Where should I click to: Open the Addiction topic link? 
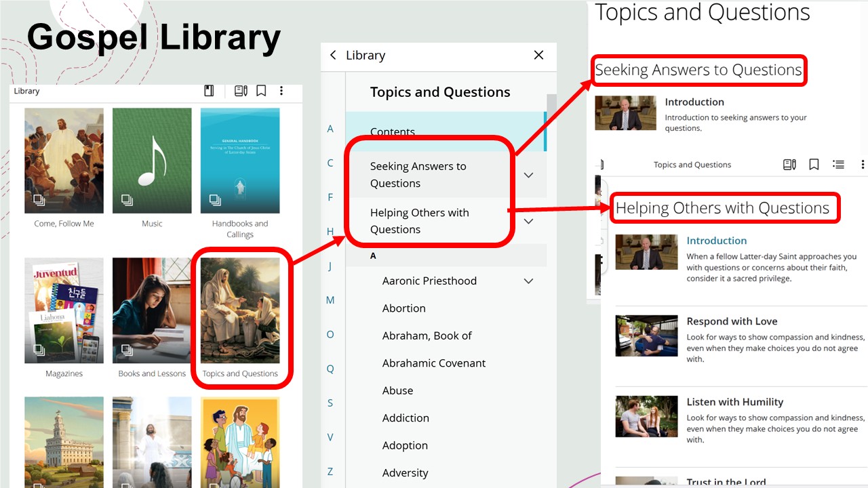[x=406, y=418]
